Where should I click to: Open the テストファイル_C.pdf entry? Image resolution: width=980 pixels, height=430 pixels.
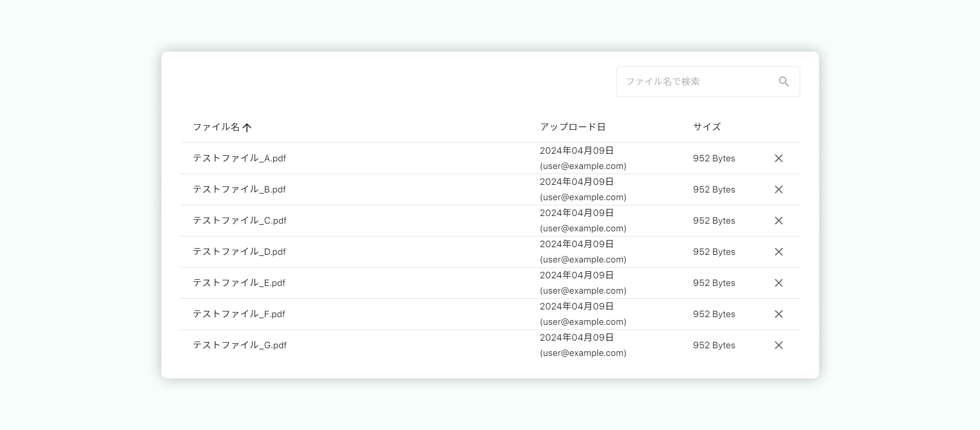coord(240,221)
